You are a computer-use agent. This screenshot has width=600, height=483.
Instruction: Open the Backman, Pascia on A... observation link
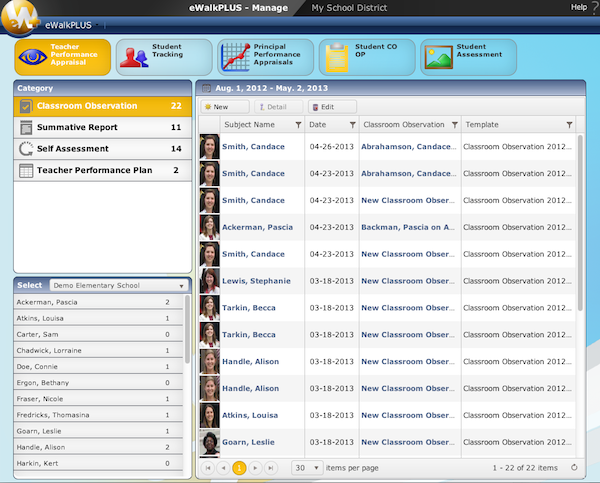click(x=408, y=227)
